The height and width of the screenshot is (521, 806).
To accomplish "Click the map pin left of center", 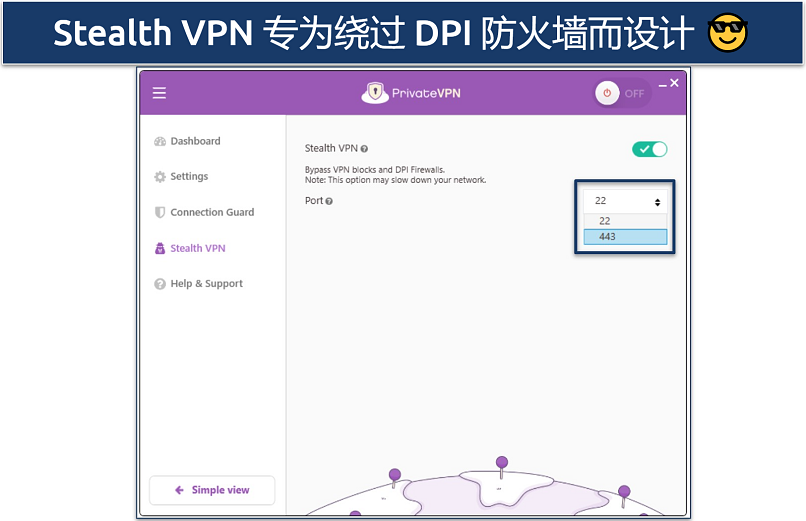I will 395,478.
